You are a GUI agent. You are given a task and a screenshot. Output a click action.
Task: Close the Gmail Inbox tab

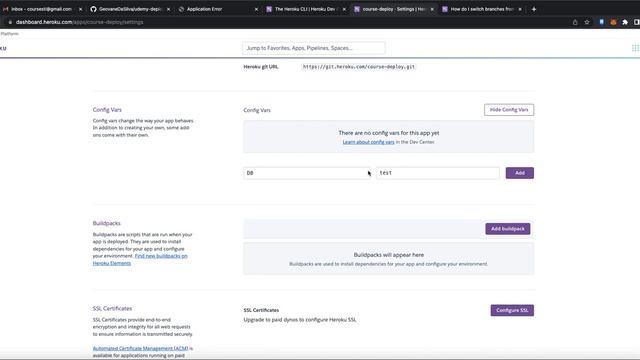tap(80, 9)
